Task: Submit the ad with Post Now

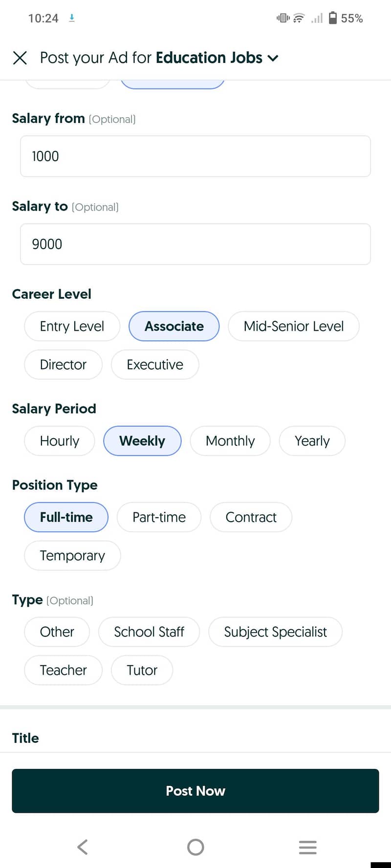Action: [195, 791]
